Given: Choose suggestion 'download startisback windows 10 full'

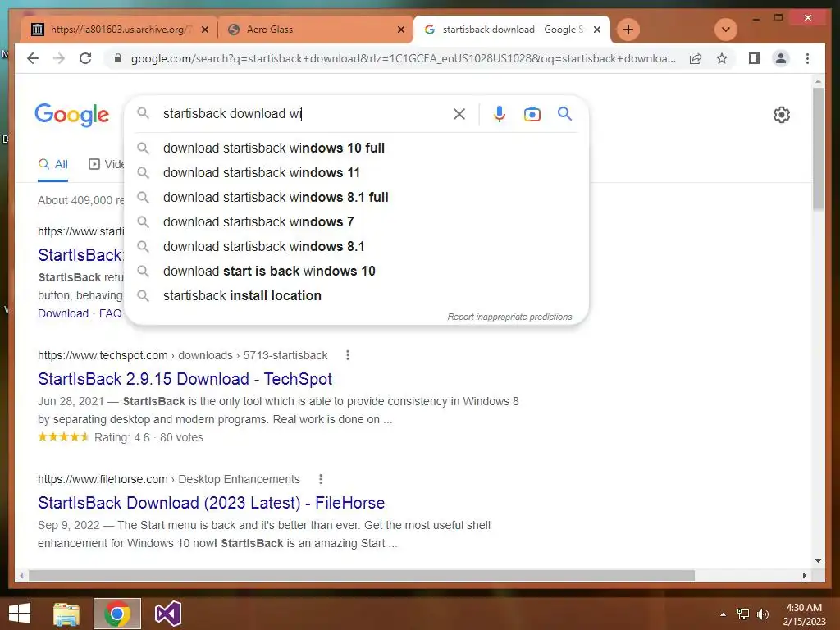Looking at the screenshot, I should tap(356, 148).
